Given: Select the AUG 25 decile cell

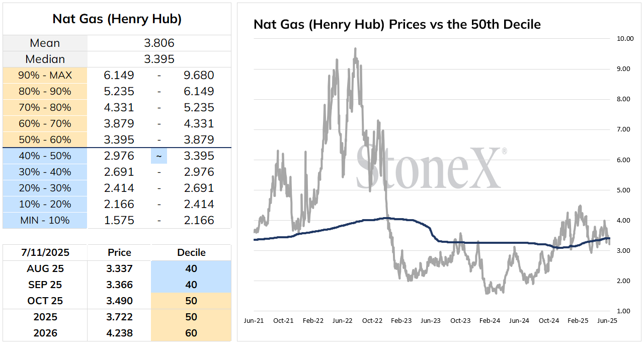Looking at the screenshot, I should pos(191,268).
